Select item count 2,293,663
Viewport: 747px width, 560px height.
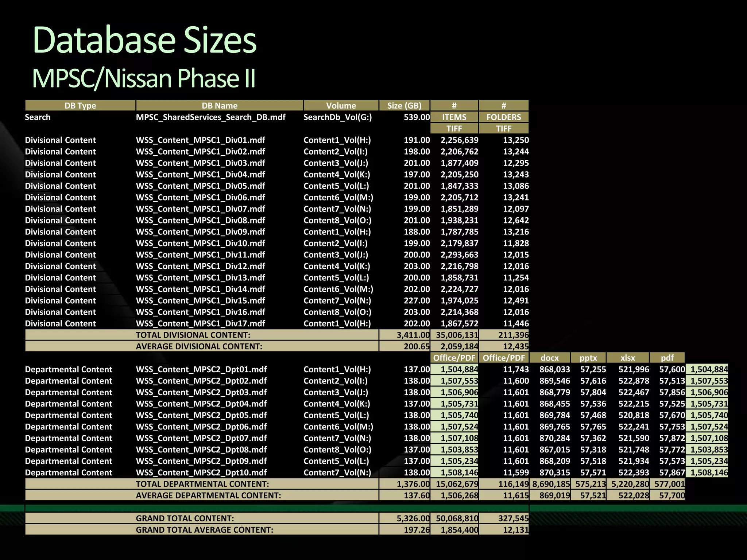pos(460,255)
